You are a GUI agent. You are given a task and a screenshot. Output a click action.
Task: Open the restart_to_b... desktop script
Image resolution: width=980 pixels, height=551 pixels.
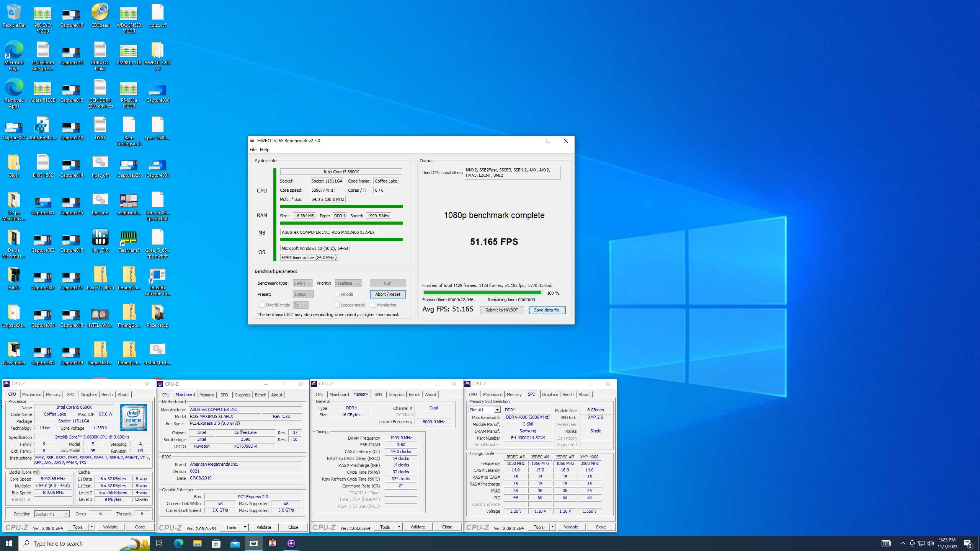157,354
